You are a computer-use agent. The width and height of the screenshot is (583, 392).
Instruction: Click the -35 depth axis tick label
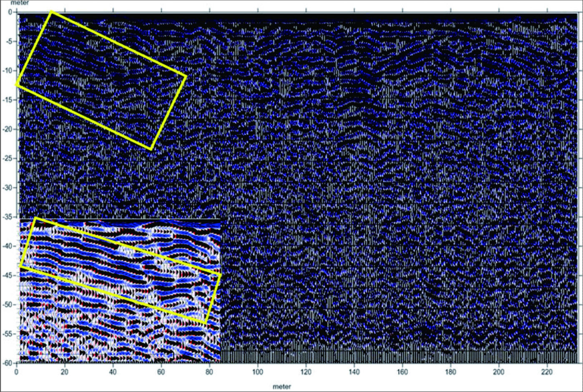pos(9,217)
